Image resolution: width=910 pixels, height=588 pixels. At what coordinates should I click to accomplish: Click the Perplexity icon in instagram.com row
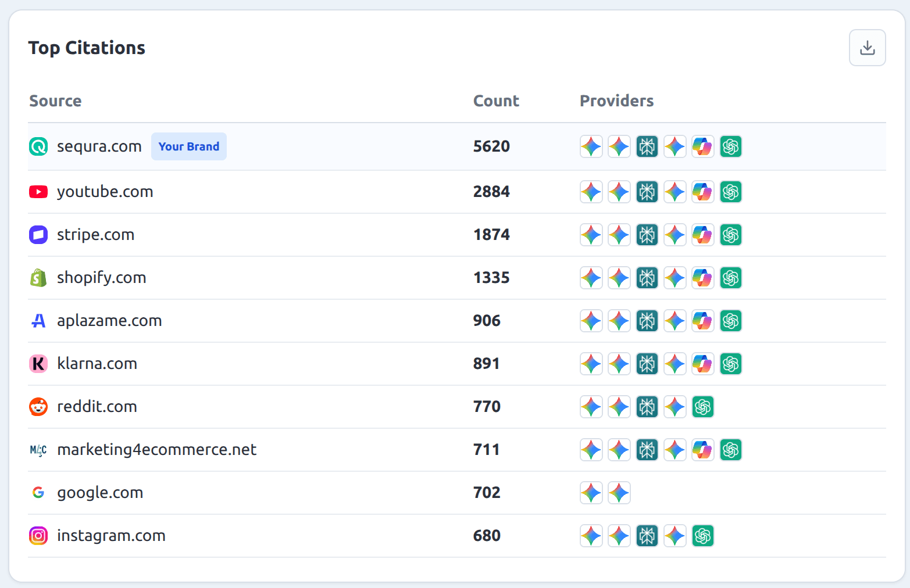[x=647, y=536]
